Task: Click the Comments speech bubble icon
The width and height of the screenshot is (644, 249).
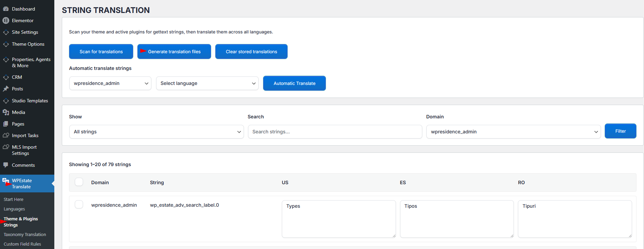Action: 6,165
